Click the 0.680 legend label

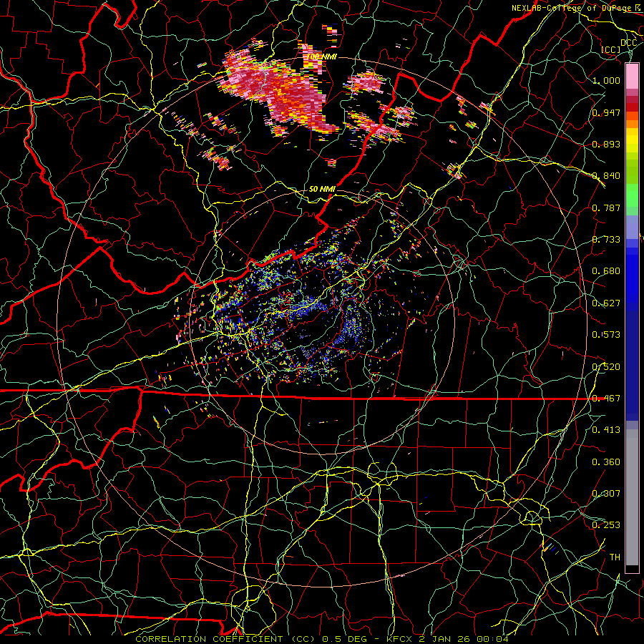pos(606,271)
